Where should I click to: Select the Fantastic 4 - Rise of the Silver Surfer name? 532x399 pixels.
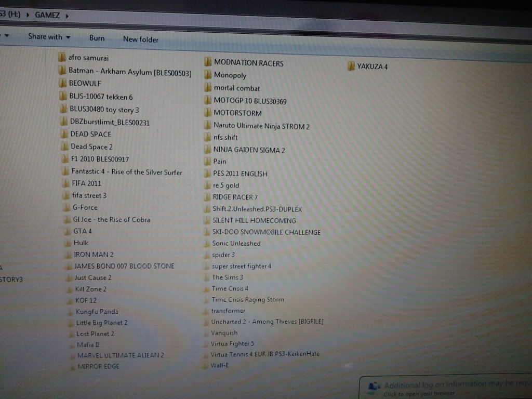tap(127, 171)
